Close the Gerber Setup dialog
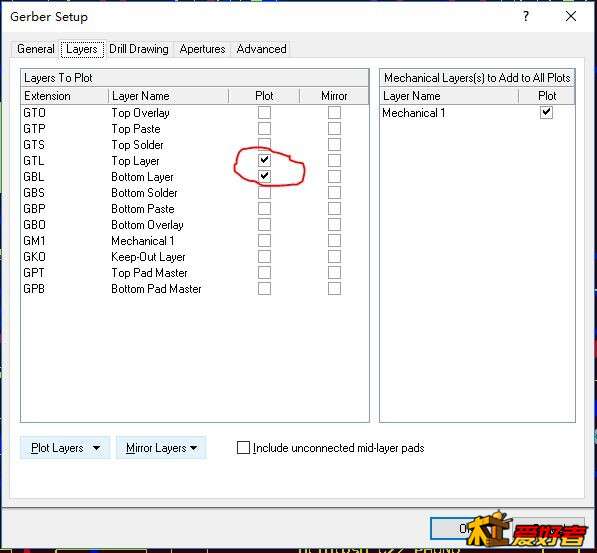This screenshot has height=553, width=597. pyautogui.click(x=571, y=16)
